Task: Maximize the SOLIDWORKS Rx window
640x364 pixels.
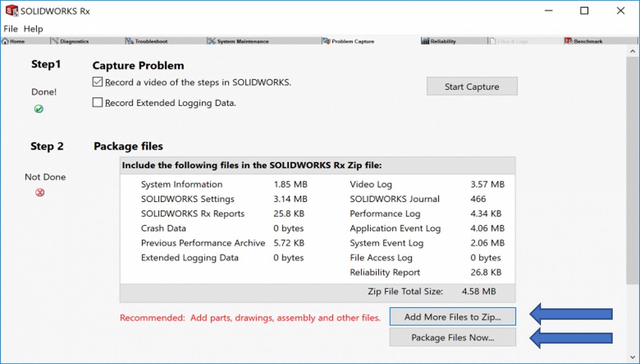Action: (x=584, y=11)
